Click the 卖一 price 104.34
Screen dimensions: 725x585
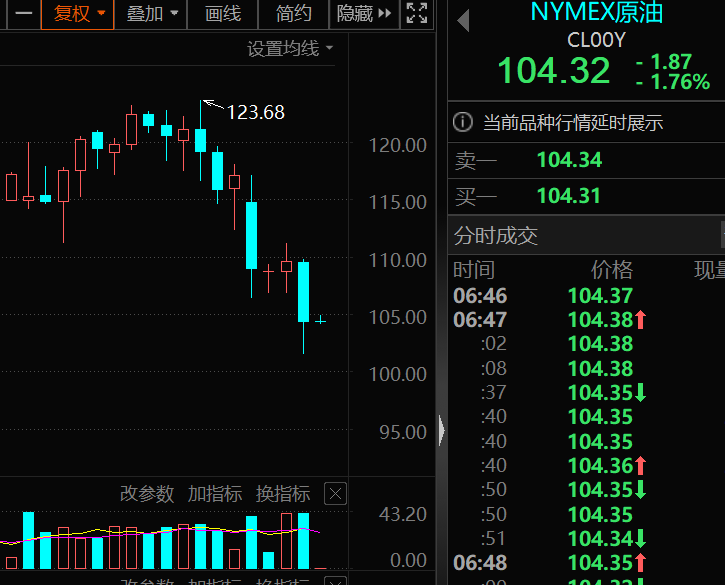click(569, 160)
